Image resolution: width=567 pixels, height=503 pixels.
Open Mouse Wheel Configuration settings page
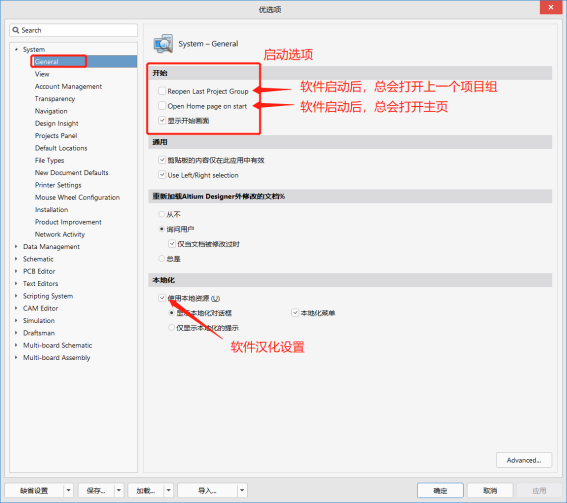tap(77, 197)
